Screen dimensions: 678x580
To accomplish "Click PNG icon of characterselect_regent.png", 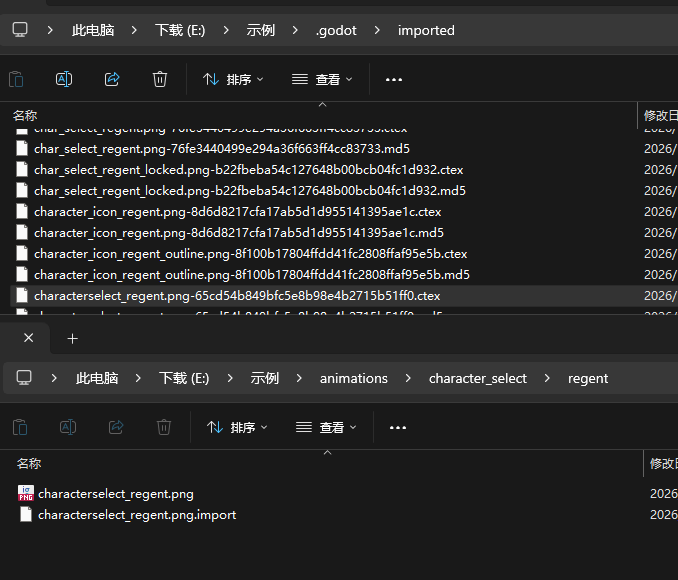I will 26,493.
